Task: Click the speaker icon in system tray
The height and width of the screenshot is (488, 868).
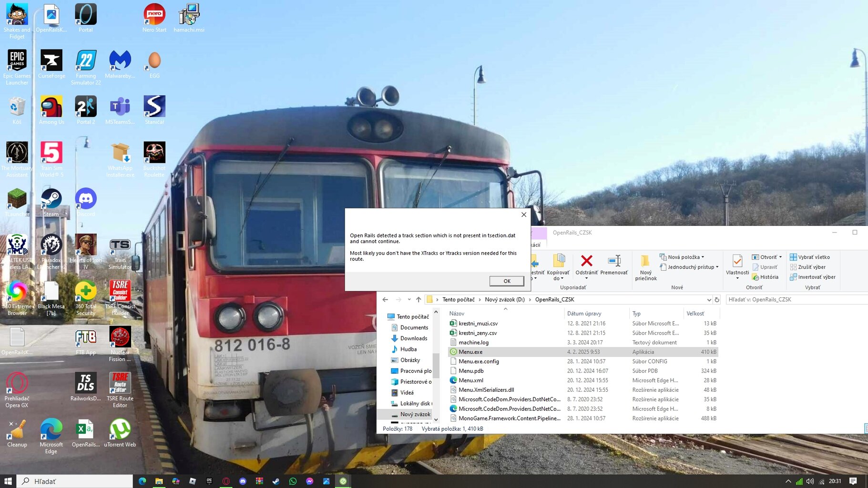Action: tap(810, 481)
